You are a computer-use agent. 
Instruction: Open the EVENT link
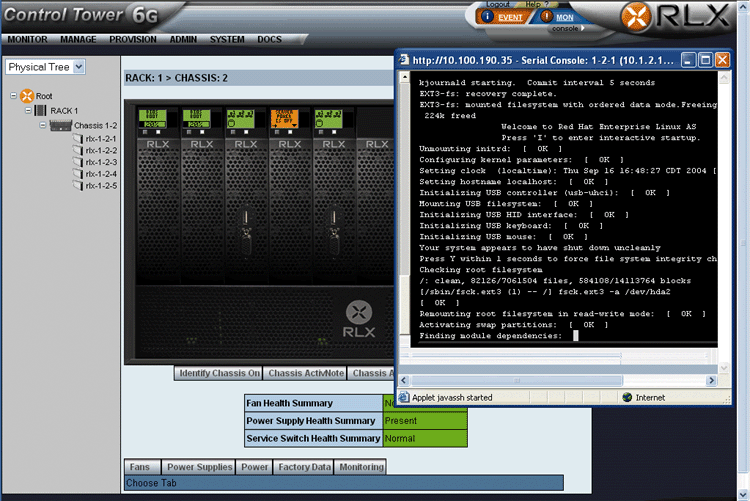point(510,18)
